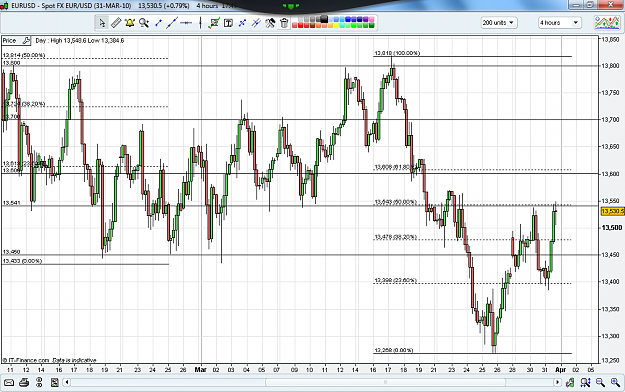Click the scrollbar left arrow

pyautogui.click(x=67, y=382)
